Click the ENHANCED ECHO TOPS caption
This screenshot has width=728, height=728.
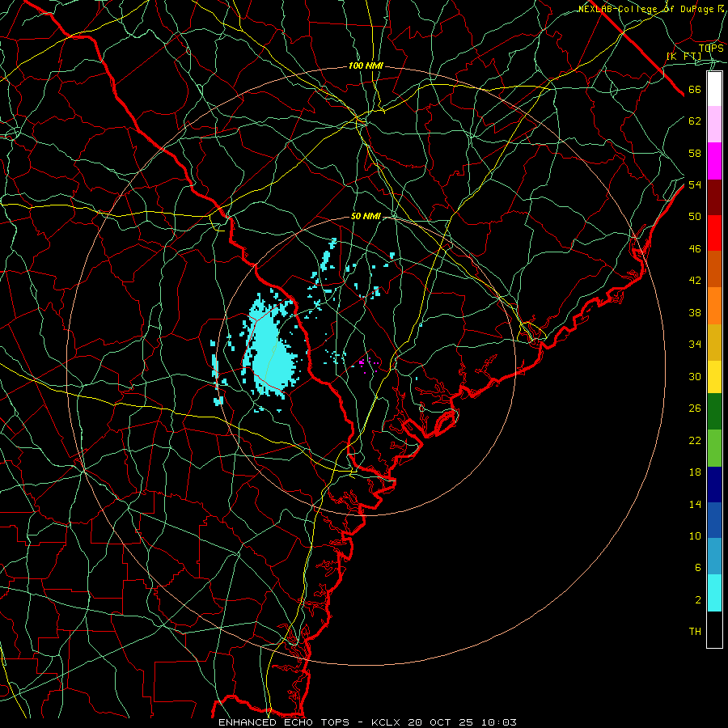[x=284, y=722]
